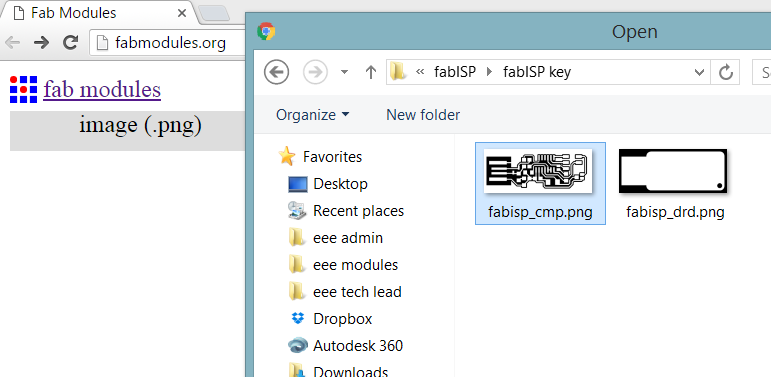
Task: Click the page icon in the address bar
Action: pos(102,43)
